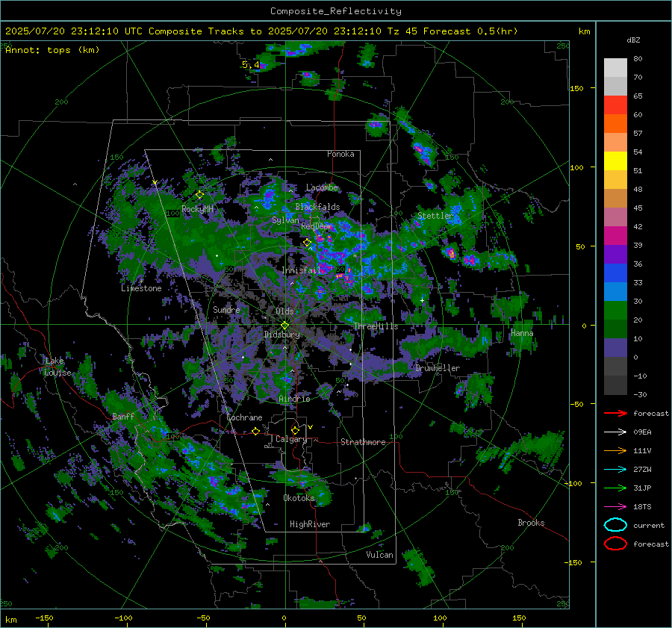Select the cyan 27ZW arrow in legend
This screenshot has width=672, height=628.
click(616, 470)
